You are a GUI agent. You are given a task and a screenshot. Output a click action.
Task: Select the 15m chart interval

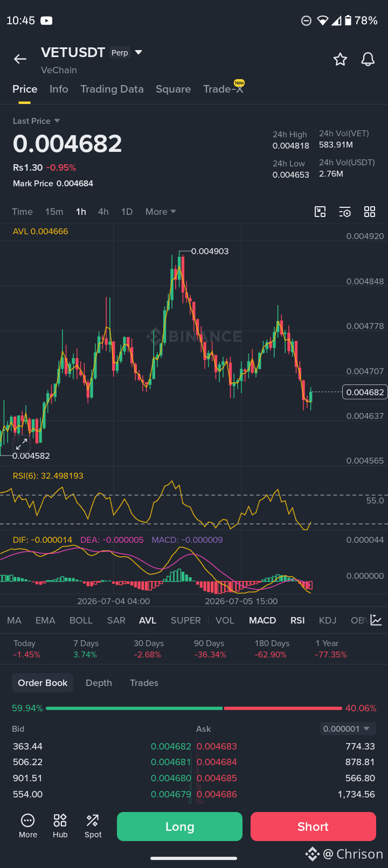point(54,212)
